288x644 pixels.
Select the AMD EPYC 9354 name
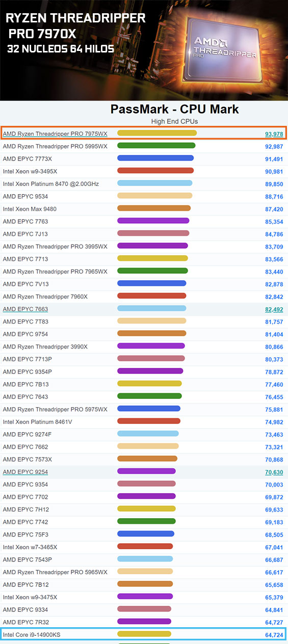(x=25, y=484)
